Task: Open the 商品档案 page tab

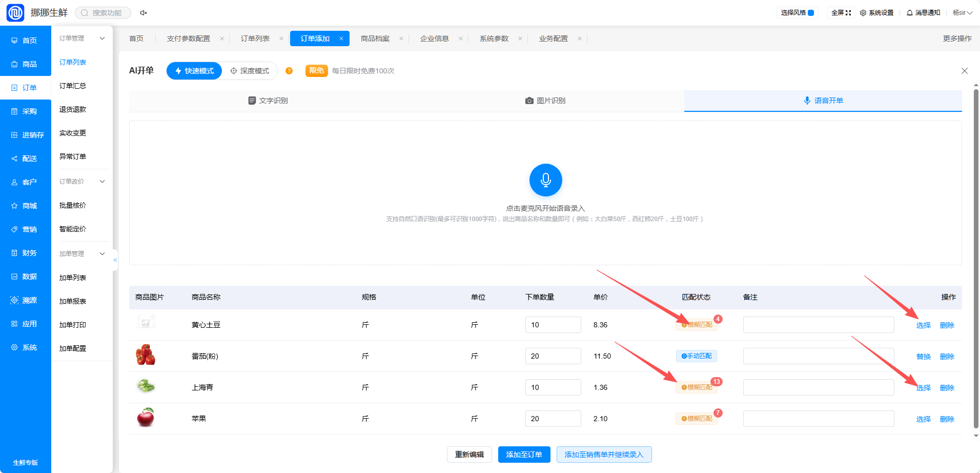Action: pyautogui.click(x=375, y=38)
